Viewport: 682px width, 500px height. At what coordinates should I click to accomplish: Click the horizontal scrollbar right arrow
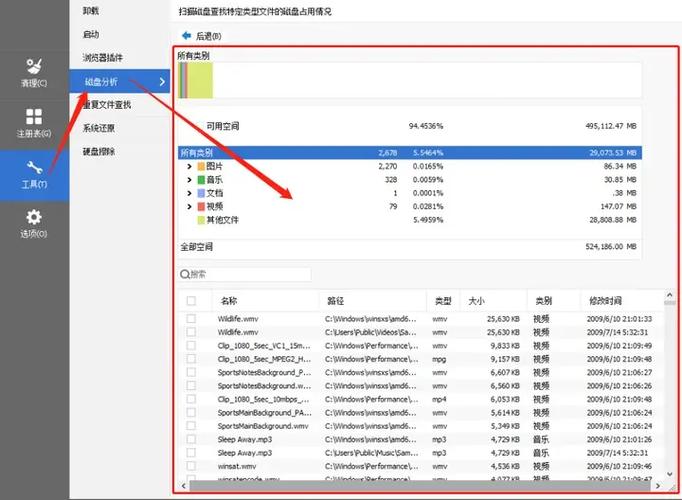[x=658, y=486]
